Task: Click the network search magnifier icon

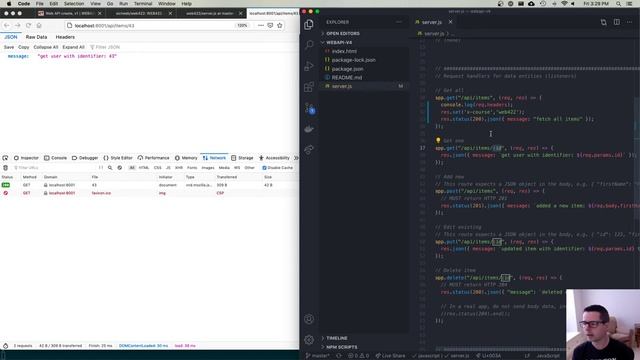Action: pyautogui.click(x=110, y=168)
